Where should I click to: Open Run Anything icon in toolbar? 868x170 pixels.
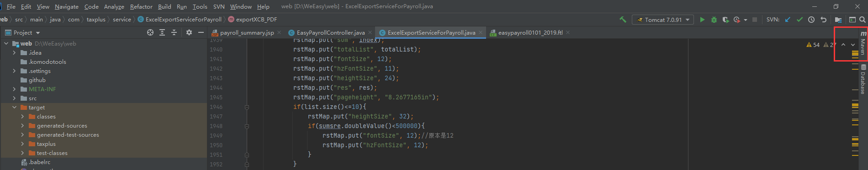[852, 20]
